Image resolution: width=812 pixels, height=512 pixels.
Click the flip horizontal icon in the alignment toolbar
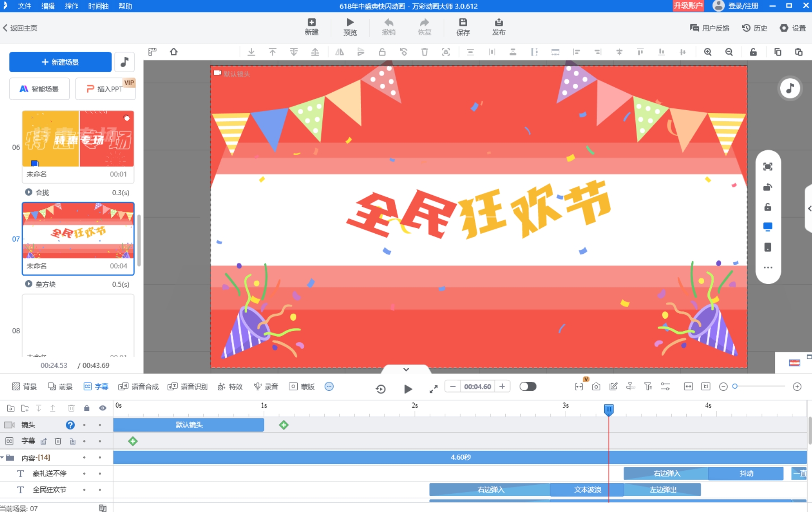pyautogui.click(x=339, y=52)
